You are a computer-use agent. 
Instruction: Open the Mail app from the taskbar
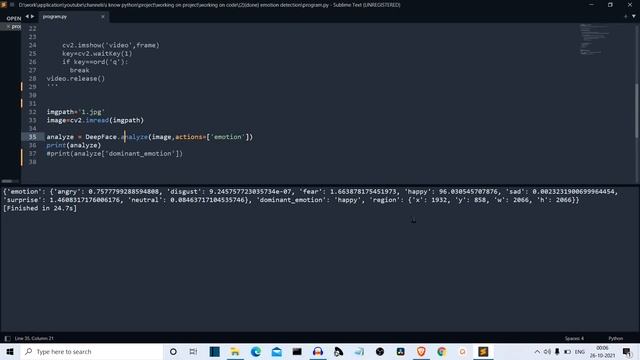[x=276, y=351]
